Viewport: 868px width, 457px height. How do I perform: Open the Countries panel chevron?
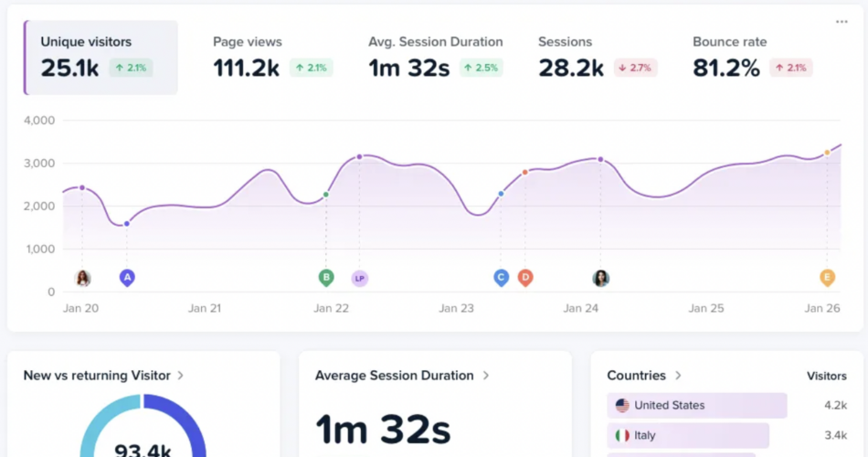(677, 375)
